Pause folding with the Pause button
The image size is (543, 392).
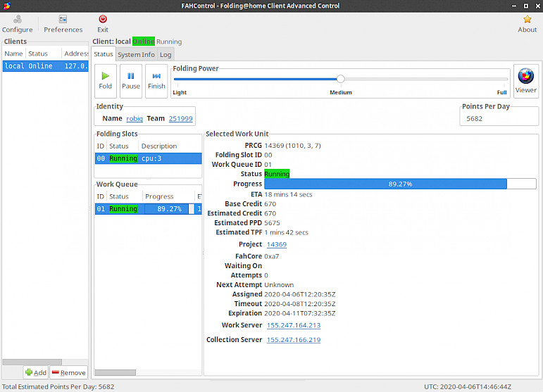131,81
